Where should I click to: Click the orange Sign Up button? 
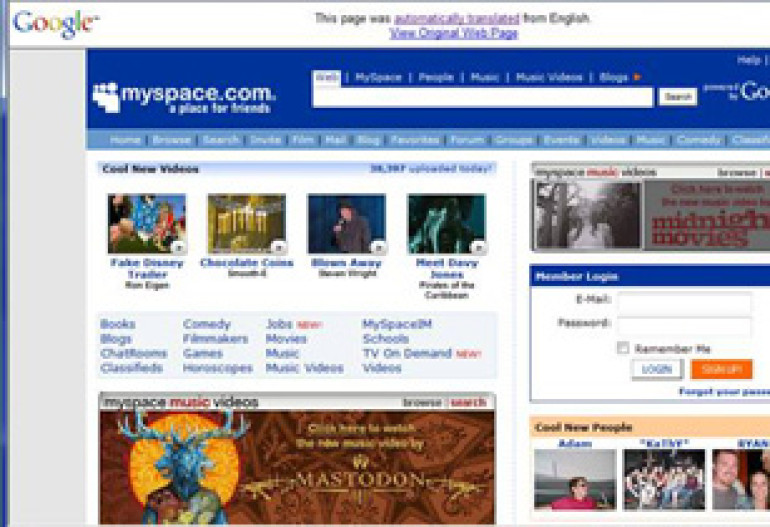click(x=721, y=369)
